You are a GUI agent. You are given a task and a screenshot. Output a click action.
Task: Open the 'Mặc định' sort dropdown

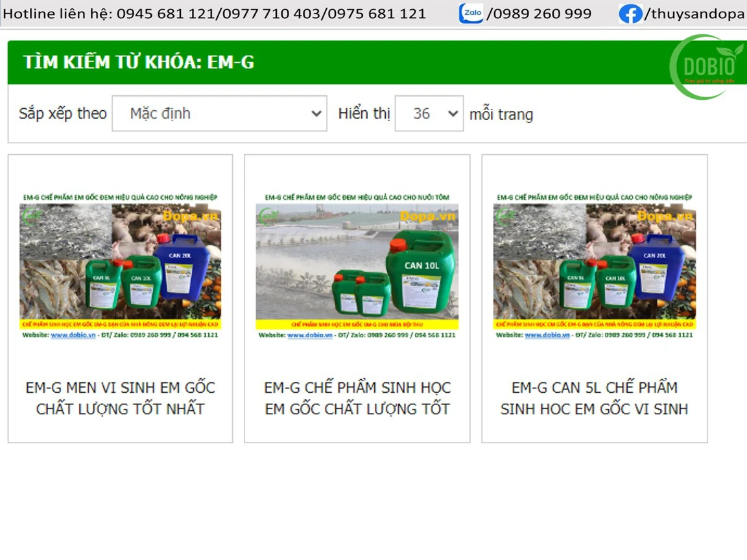pos(220,113)
